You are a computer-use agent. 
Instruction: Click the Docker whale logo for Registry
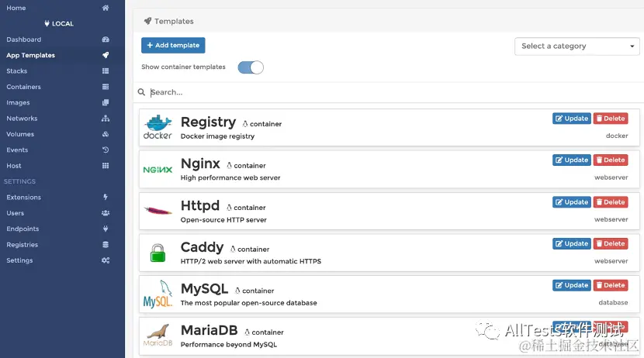point(158,127)
